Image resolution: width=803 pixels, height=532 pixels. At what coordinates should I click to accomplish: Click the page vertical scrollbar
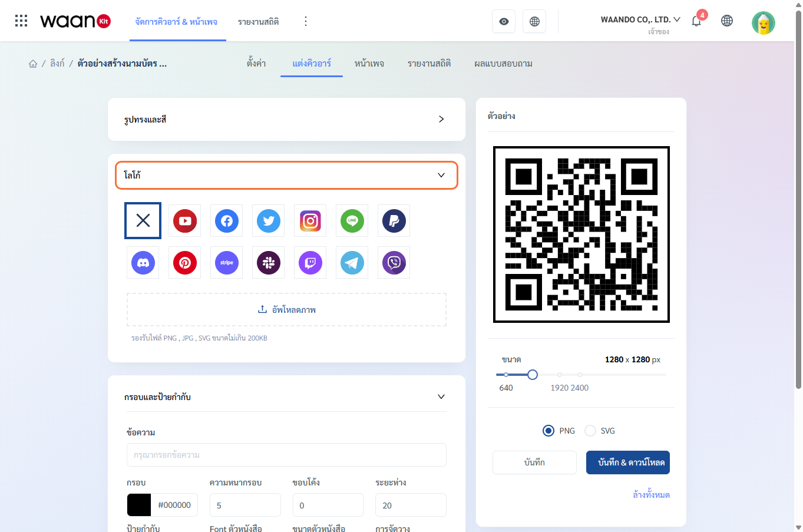coord(798,200)
